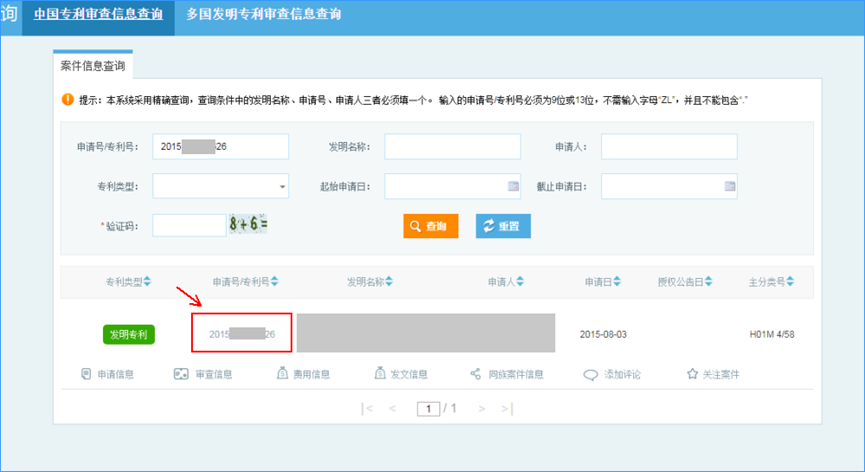Click the 2015-08-03 application date
This screenshot has width=865, height=472.
pyautogui.click(x=603, y=334)
